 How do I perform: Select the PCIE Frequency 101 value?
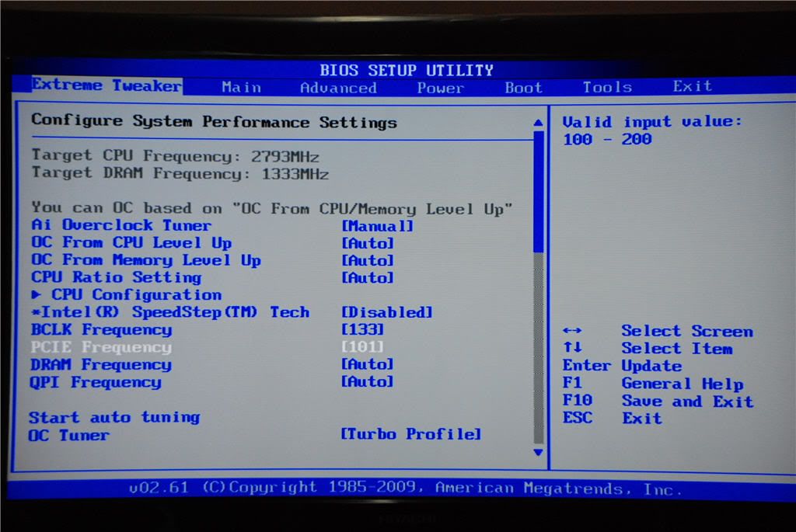coord(362,347)
